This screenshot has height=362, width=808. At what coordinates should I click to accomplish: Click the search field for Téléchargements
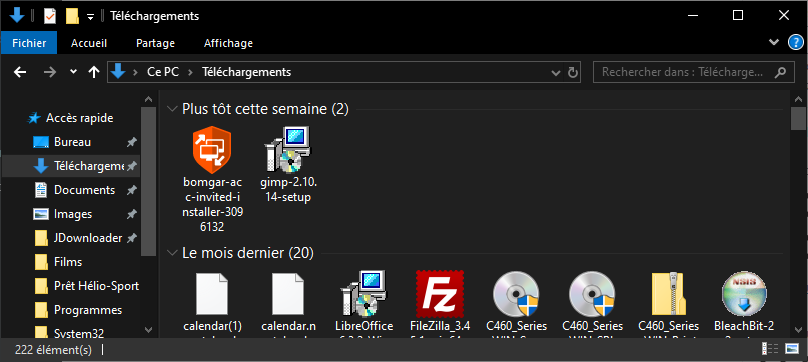point(684,72)
